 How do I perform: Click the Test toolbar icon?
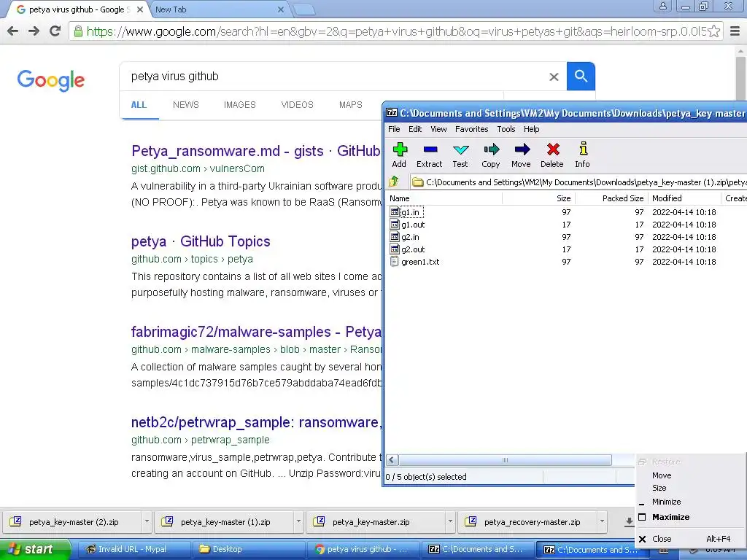[460, 155]
